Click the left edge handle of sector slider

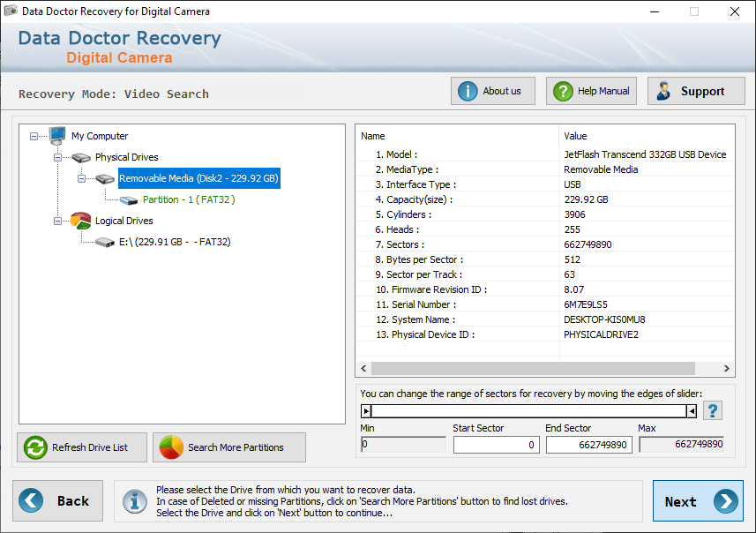click(366, 411)
